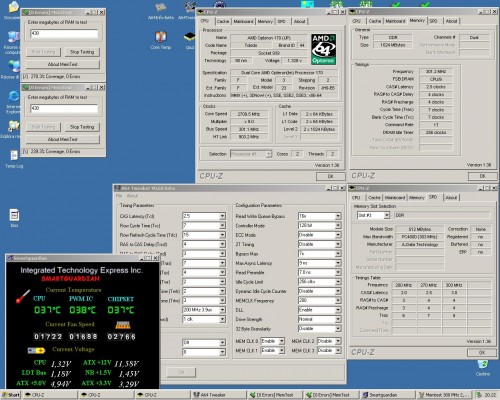The height and width of the screenshot is (400, 500).
Task: Click the Core Speed value in CPU-Z
Action: [249, 114]
